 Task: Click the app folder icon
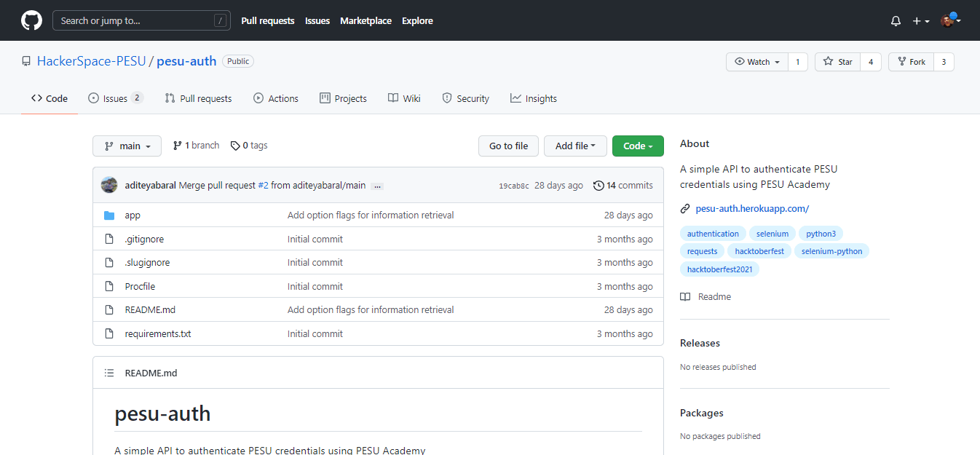click(x=109, y=215)
